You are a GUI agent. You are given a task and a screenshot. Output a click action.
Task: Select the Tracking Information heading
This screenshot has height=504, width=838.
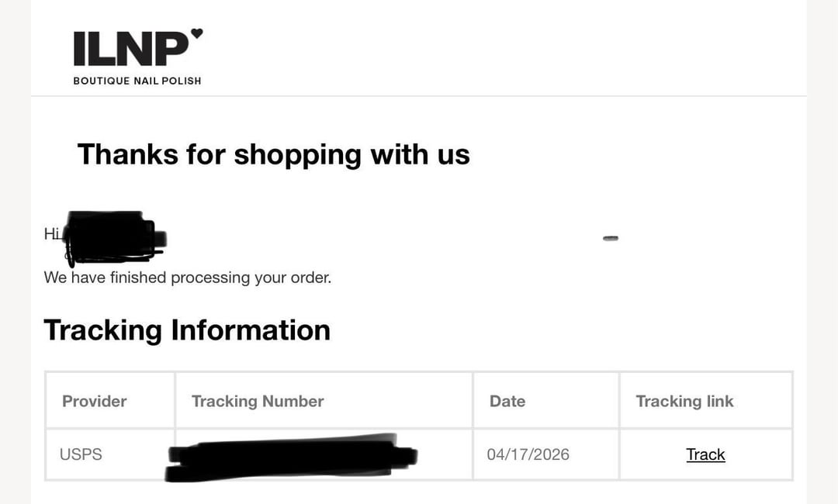[187, 330]
